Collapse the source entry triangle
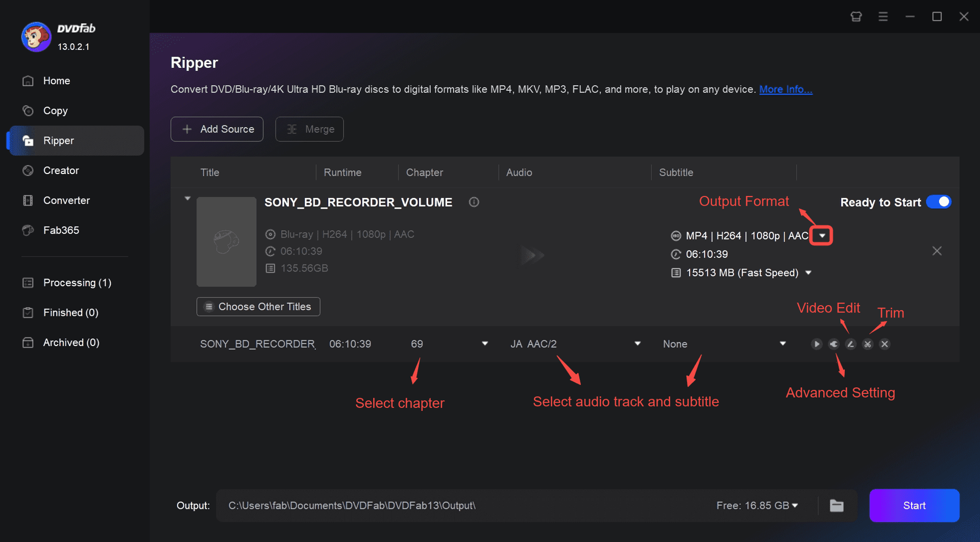This screenshot has width=980, height=542. click(187, 199)
